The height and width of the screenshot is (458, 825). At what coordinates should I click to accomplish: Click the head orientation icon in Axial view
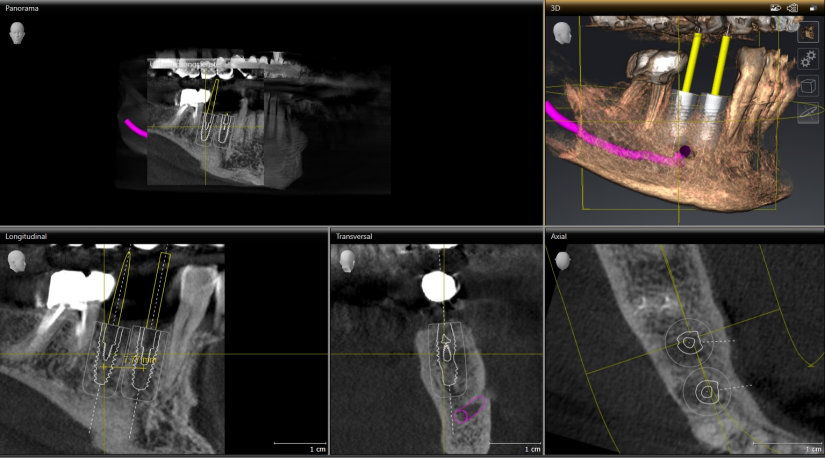click(x=563, y=260)
